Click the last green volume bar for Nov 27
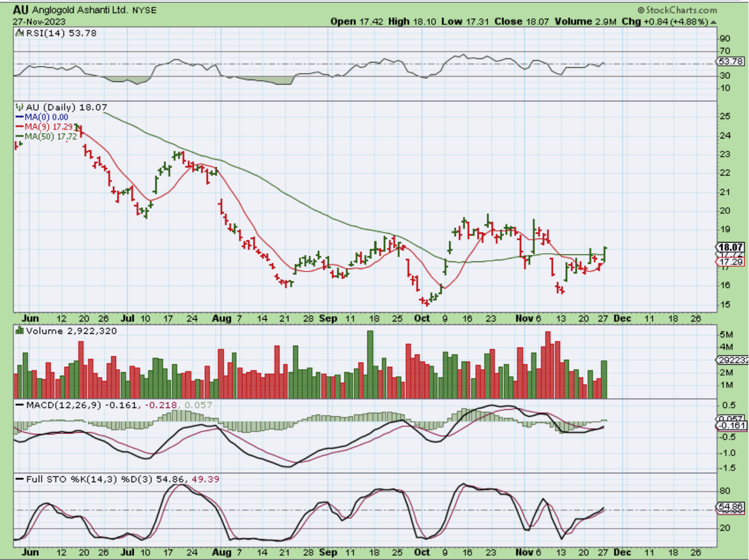The width and height of the screenshot is (749, 560). tap(603, 380)
